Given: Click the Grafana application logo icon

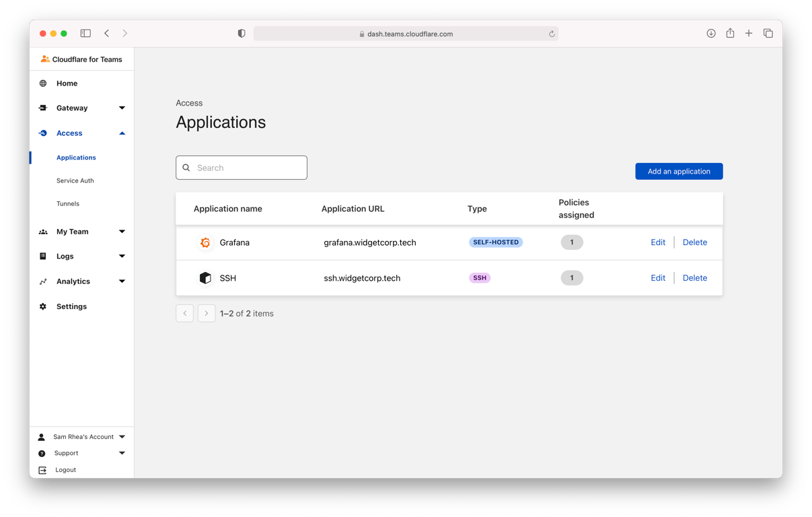Looking at the screenshot, I should 205,242.
